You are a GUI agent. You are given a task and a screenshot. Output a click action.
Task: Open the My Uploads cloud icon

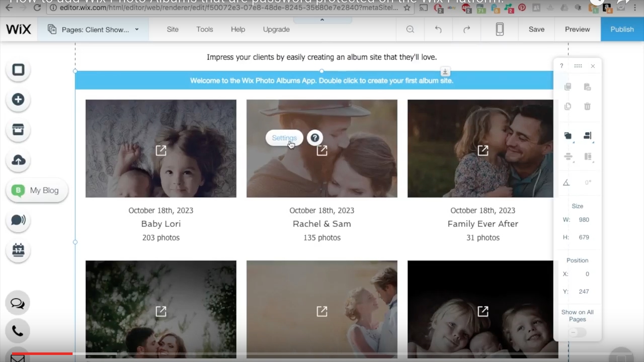point(18,160)
